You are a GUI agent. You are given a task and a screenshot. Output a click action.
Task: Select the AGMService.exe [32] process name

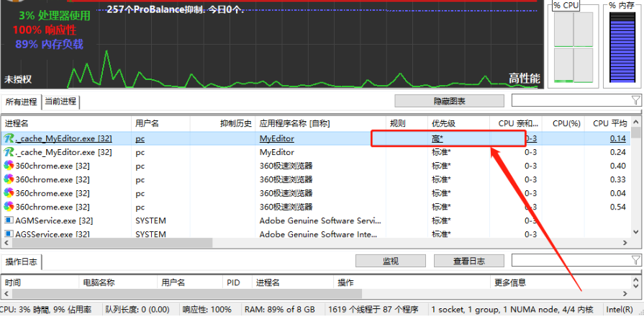pos(54,220)
